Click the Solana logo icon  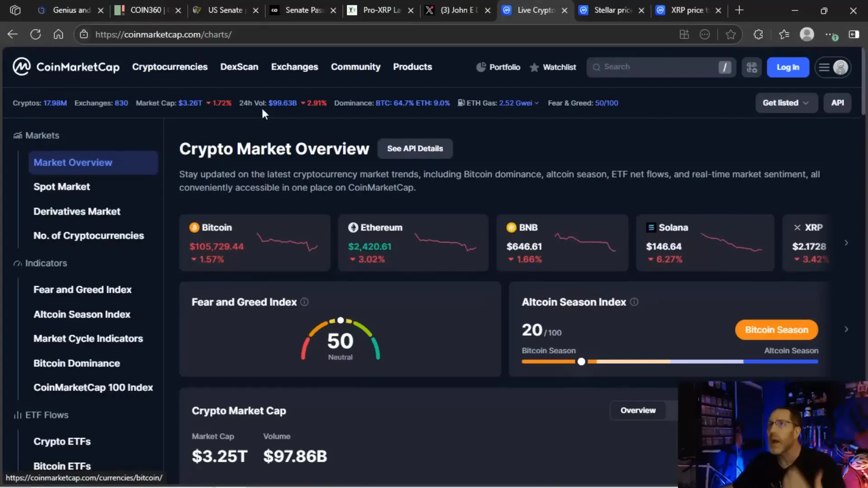[651, 227]
